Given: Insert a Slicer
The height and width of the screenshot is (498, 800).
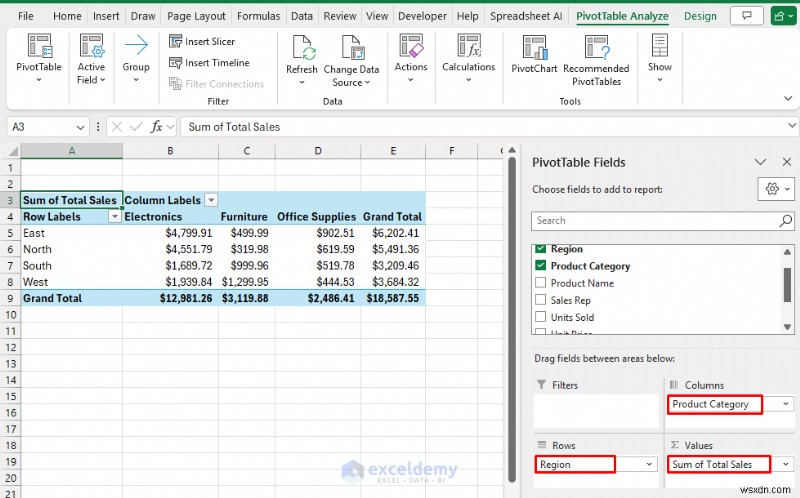Looking at the screenshot, I should coord(202,41).
